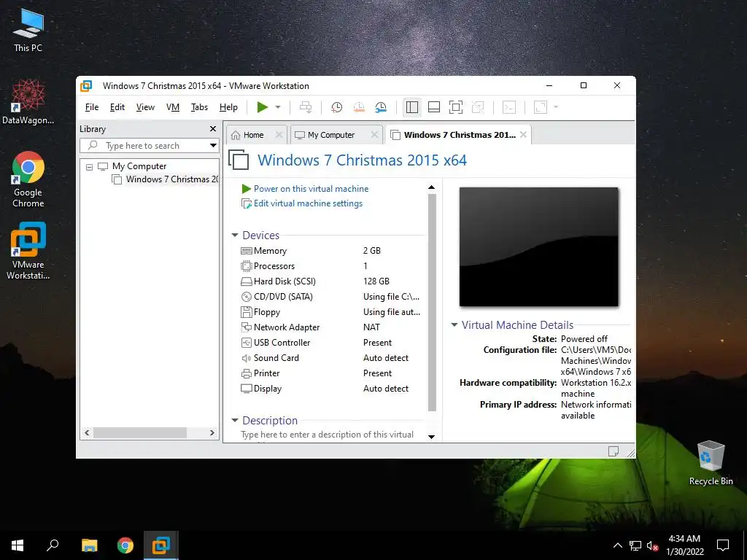
Task: Open the stretch options dropdown arrow in toolbar
Action: pos(556,107)
